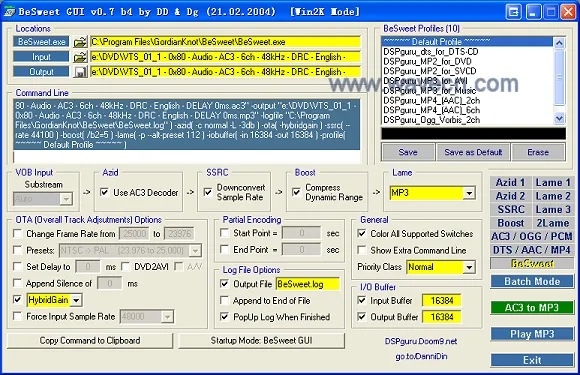Check the DVD2AVI option
The image size is (580, 375).
coord(125,266)
